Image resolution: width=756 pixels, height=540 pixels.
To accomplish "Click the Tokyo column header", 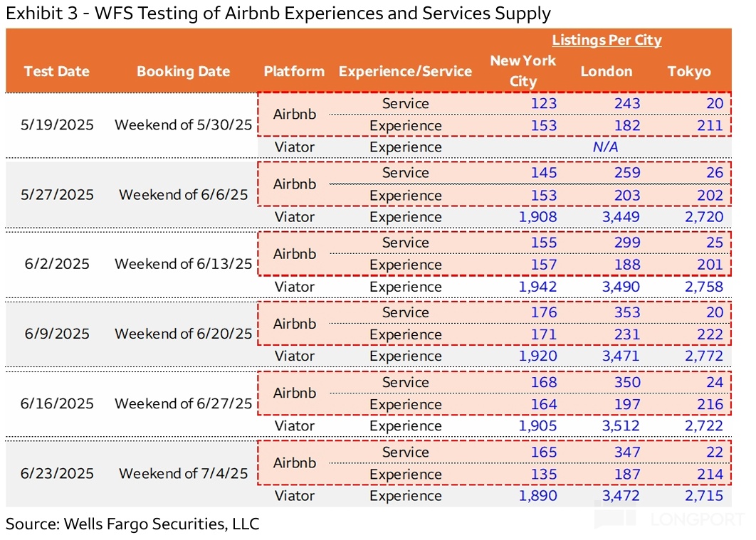I will click(x=688, y=71).
